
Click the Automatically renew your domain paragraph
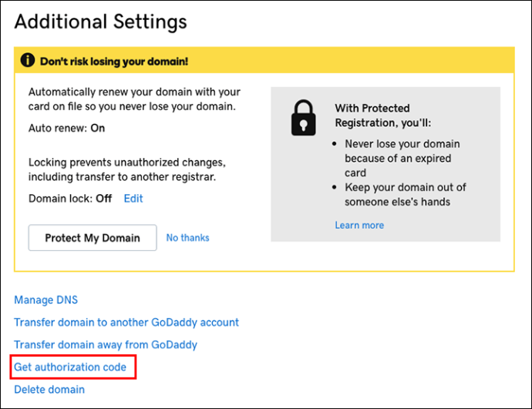point(134,99)
